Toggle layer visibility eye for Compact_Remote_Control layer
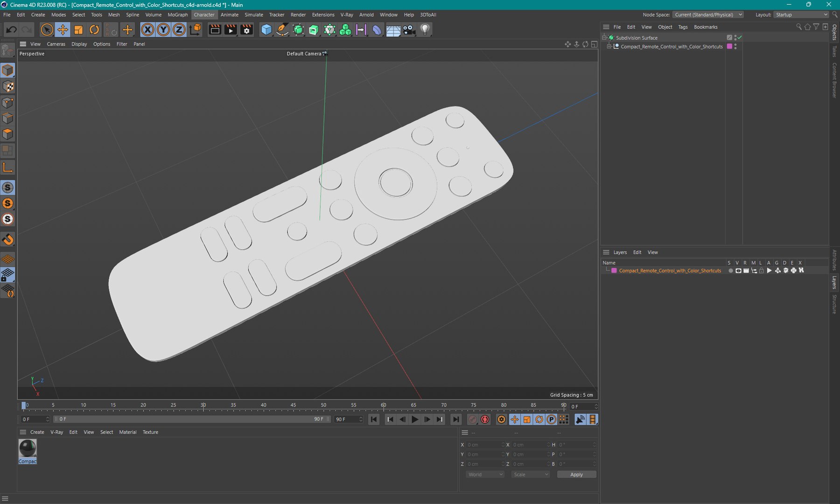 point(738,271)
